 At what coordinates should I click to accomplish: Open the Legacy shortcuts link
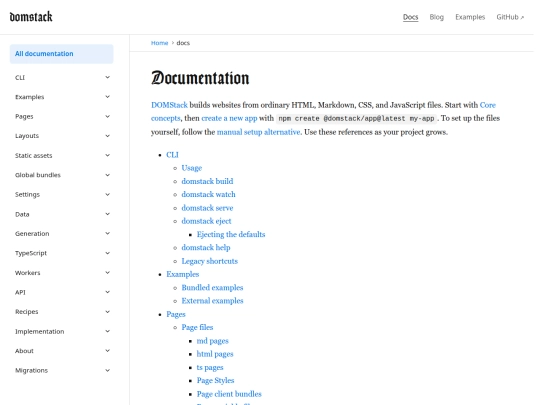click(x=209, y=261)
